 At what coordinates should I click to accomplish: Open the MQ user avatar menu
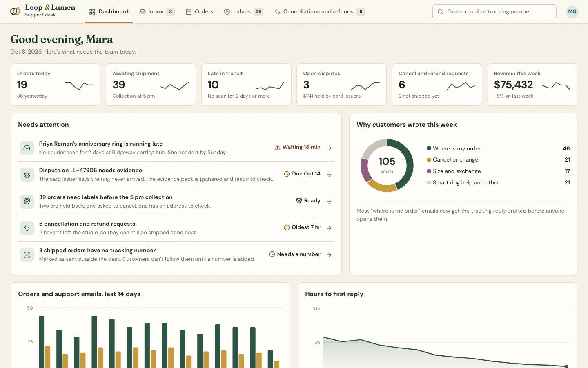tap(572, 11)
